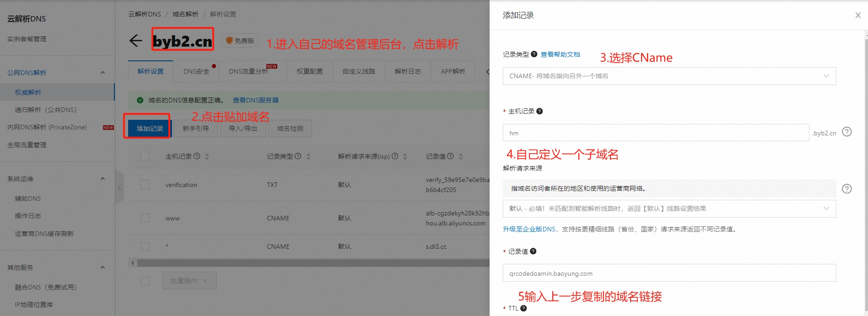This screenshot has width=868, height=316.
Task: Collapse the 公网DNS解析 sidebar section
Action: (x=102, y=73)
